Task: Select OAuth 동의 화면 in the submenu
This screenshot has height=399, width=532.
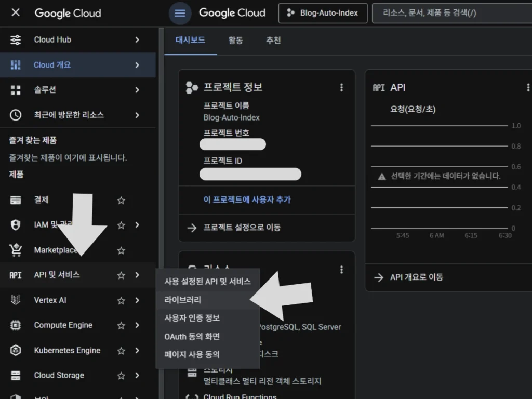Action: click(x=208, y=337)
